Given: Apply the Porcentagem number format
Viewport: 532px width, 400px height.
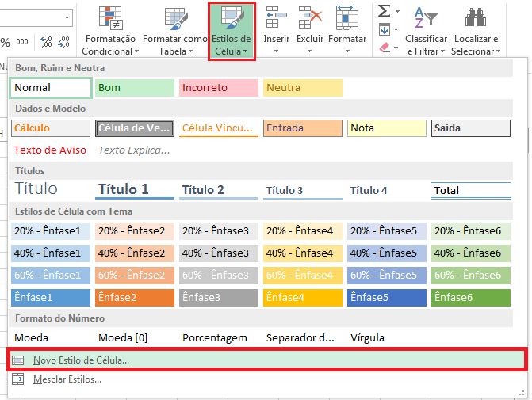Looking at the screenshot, I should pyautogui.click(x=215, y=337).
